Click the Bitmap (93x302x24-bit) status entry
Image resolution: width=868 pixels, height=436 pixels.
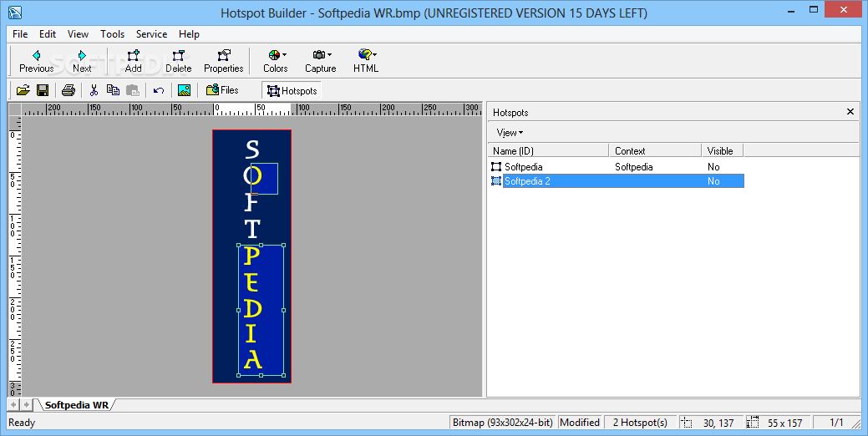pyautogui.click(x=503, y=422)
